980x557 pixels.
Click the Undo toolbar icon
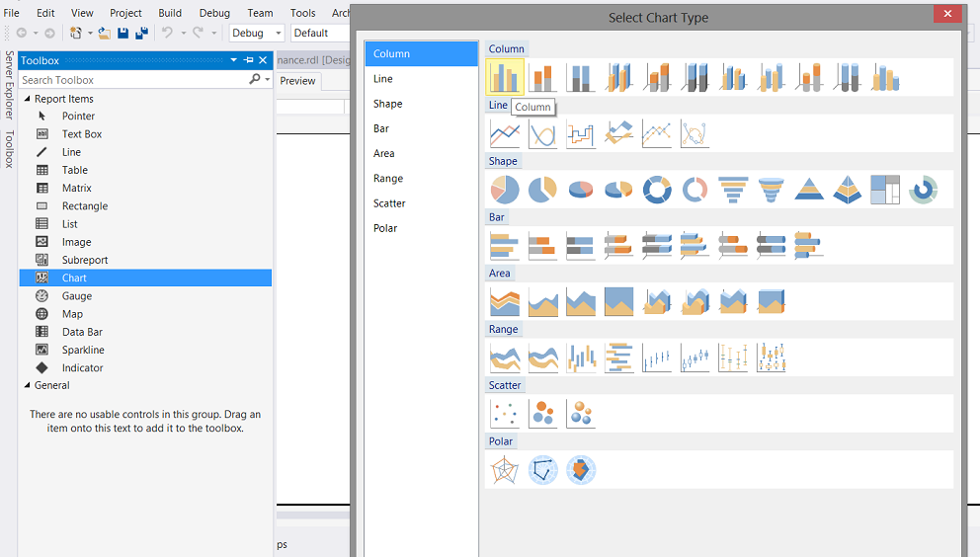tap(167, 34)
